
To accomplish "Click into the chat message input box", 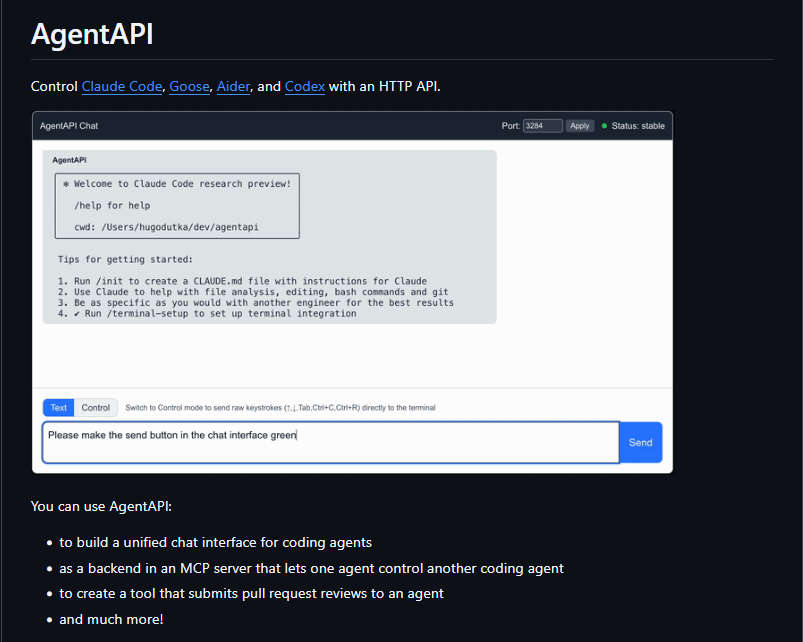I will 331,442.
